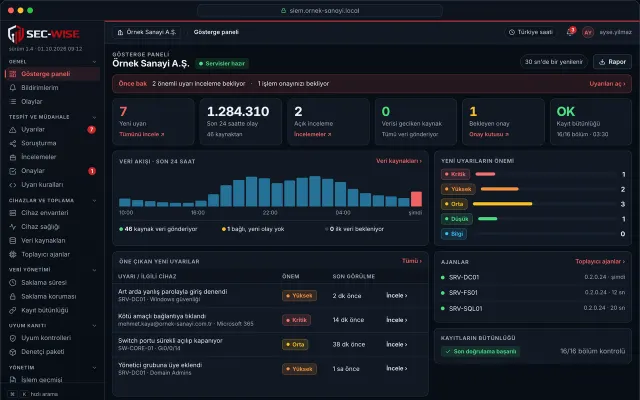
Task: Click the 1.284.310 events count
Action: click(x=238, y=111)
